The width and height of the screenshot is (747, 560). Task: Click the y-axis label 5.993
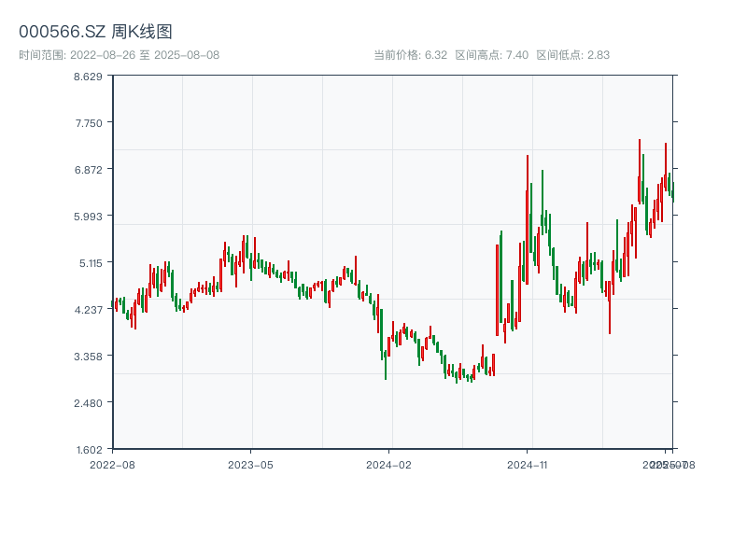click(x=88, y=217)
